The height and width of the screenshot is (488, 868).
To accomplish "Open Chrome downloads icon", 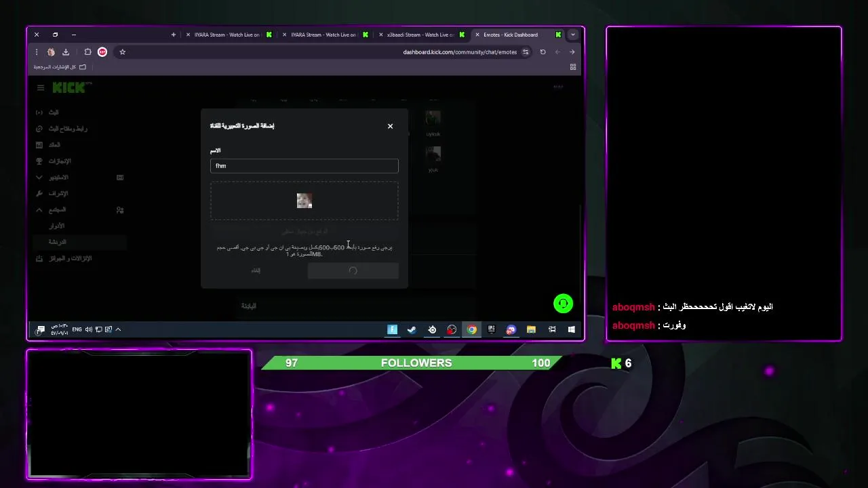I will tap(66, 52).
